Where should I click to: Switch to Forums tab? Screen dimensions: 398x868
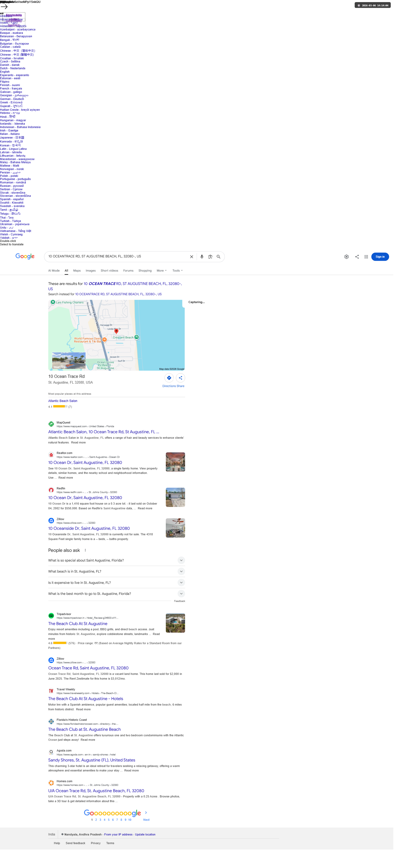coord(128,271)
